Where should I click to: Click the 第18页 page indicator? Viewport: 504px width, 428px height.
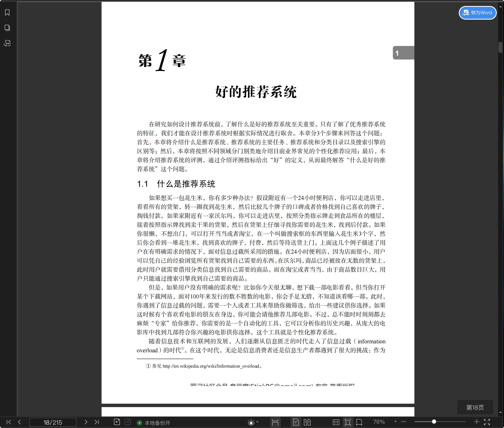tap(475, 407)
